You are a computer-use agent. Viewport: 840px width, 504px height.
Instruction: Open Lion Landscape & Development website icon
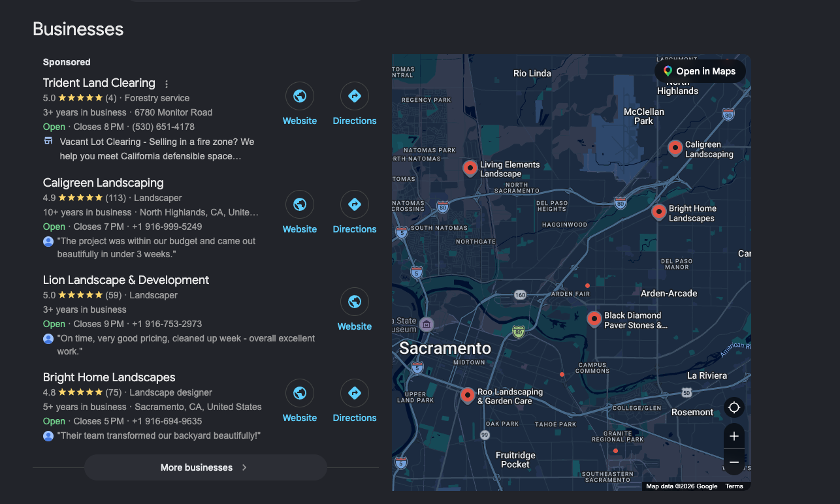355,302
